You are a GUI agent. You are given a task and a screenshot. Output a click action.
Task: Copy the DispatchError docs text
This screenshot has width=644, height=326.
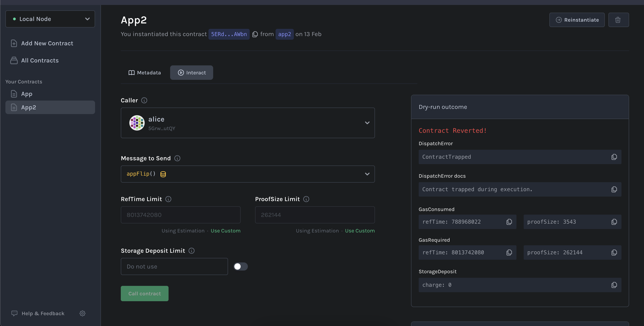coord(614,189)
